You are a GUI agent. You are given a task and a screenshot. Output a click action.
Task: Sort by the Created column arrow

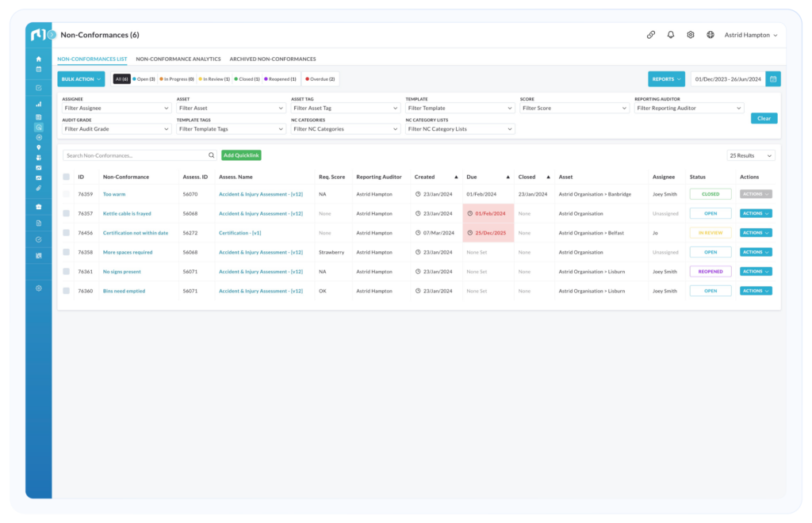[x=456, y=177]
